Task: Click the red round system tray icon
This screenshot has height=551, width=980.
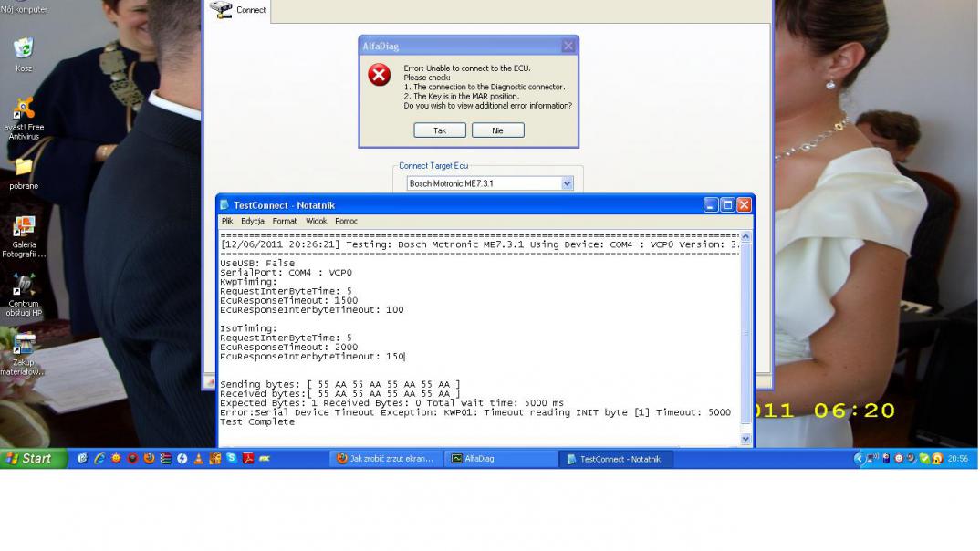Action: 899,459
